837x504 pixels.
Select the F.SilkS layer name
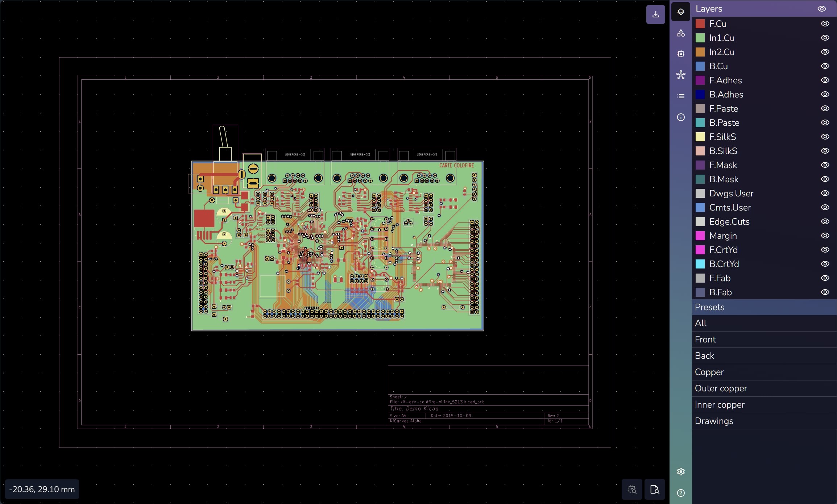coord(722,137)
